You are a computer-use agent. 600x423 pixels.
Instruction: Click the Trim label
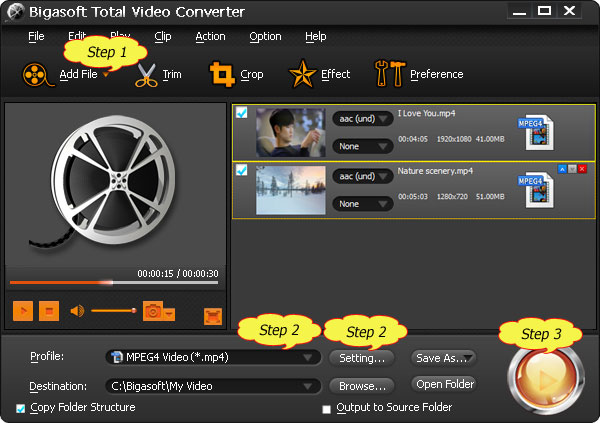point(172,74)
